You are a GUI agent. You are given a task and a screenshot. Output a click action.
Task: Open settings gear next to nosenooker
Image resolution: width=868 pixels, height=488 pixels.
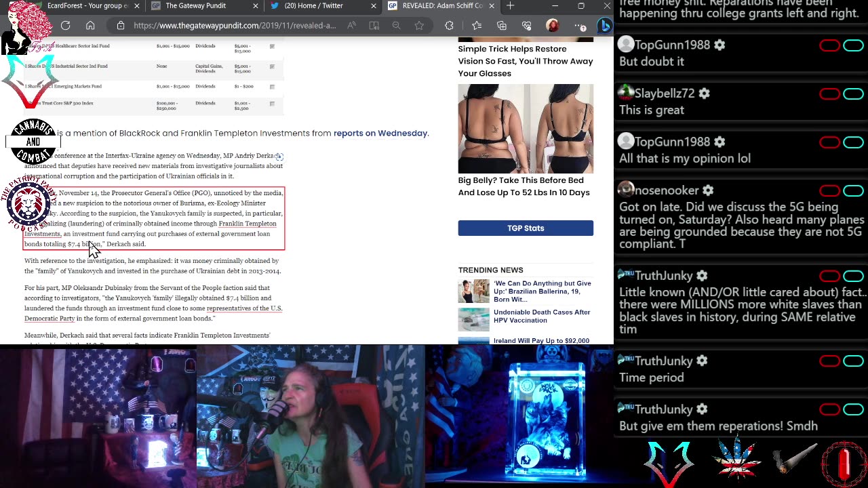708,191
